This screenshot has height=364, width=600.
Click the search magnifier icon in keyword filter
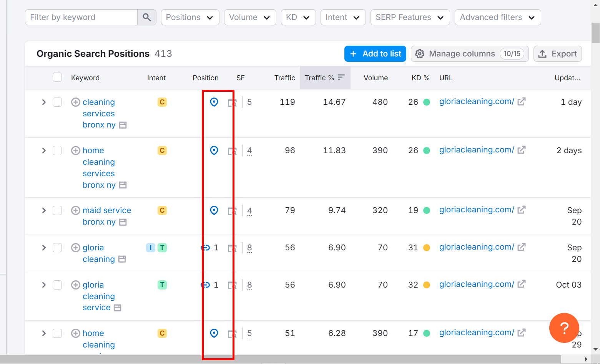pyautogui.click(x=146, y=17)
